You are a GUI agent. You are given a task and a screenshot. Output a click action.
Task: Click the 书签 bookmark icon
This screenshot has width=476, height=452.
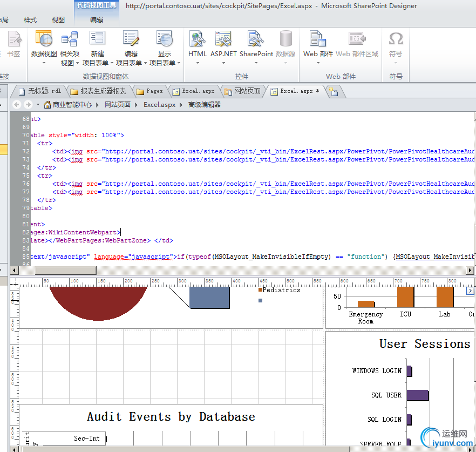[x=14, y=39]
